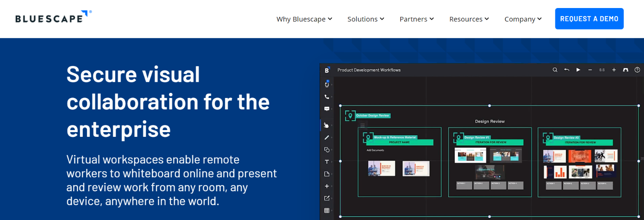The image size is (644, 220).
Task: Zoom in with the plus icon by 8.6
Action: 614,70
